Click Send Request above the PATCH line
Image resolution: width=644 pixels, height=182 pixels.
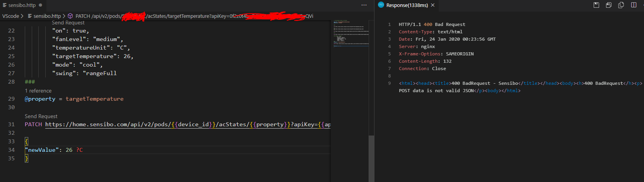[41, 116]
